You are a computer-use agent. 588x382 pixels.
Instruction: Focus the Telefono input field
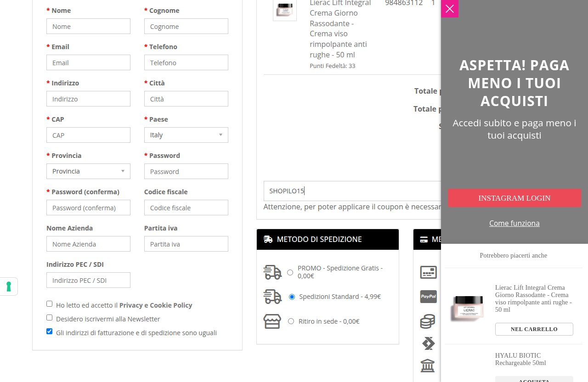tap(186, 62)
